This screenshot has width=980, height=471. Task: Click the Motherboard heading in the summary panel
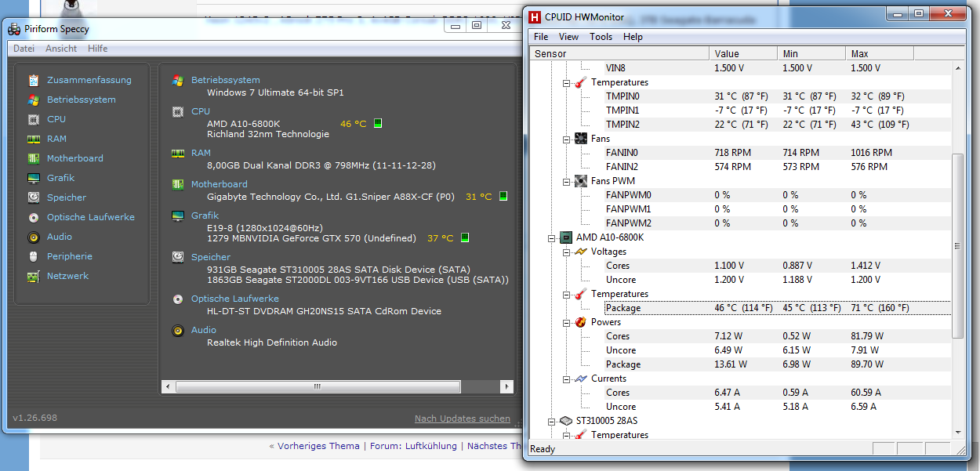point(220,184)
